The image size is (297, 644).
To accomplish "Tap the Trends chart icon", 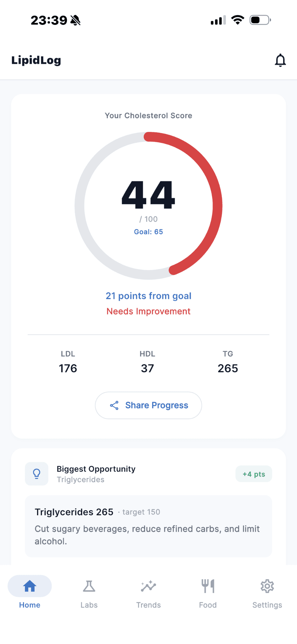I will pos(148,586).
